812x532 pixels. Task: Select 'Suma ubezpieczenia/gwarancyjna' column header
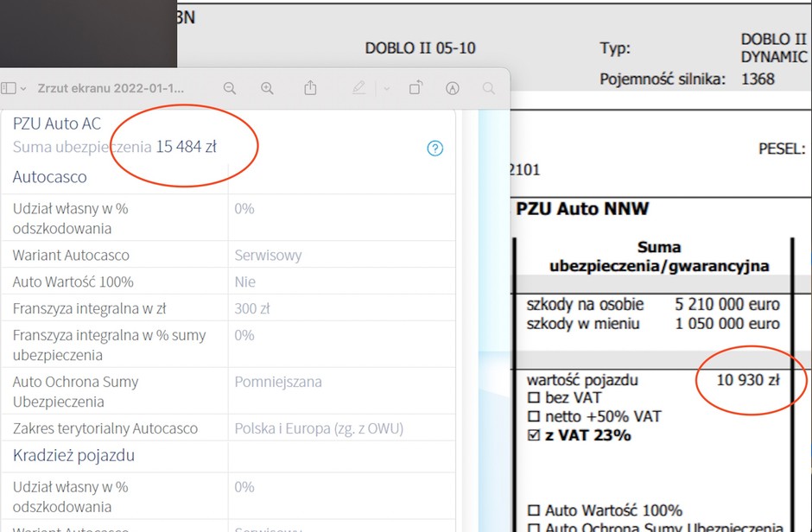pyautogui.click(x=659, y=256)
